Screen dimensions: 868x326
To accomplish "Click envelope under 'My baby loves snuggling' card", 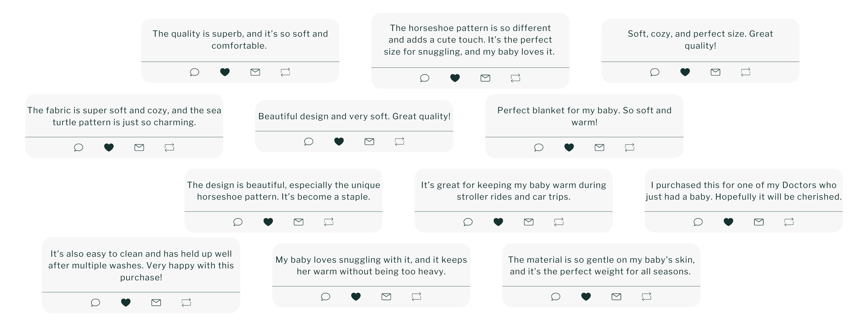I will pyautogui.click(x=386, y=297).
